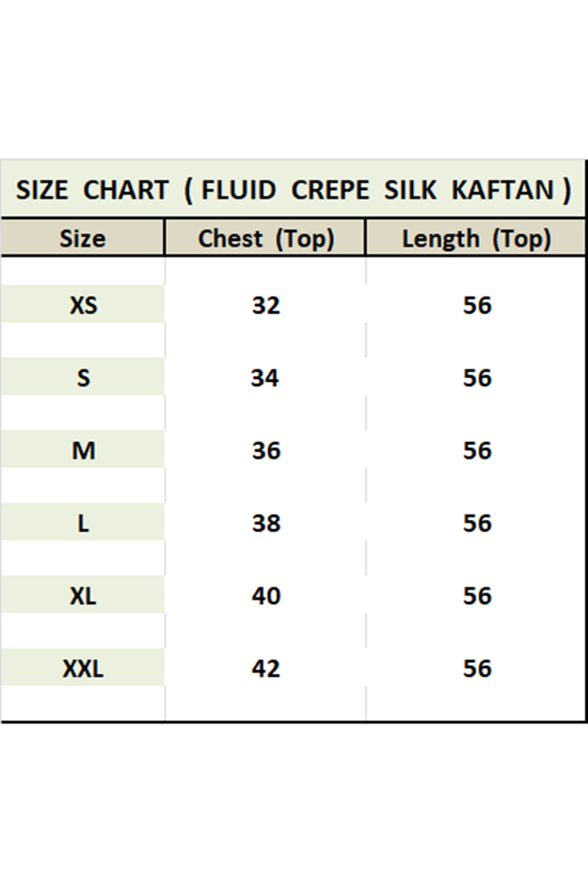Click the M size cell

click(x=83, y=450)
